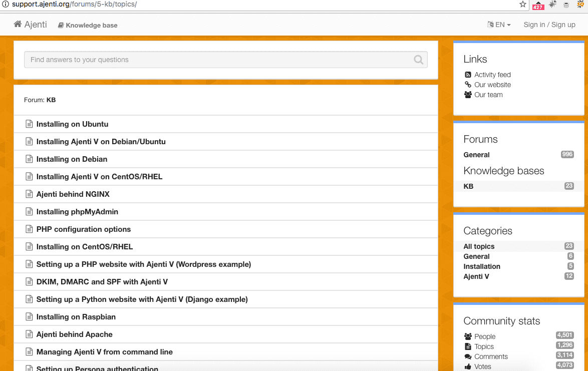Open the Knowledge base menu item
The image size is (588, 371).
point(88,25)
